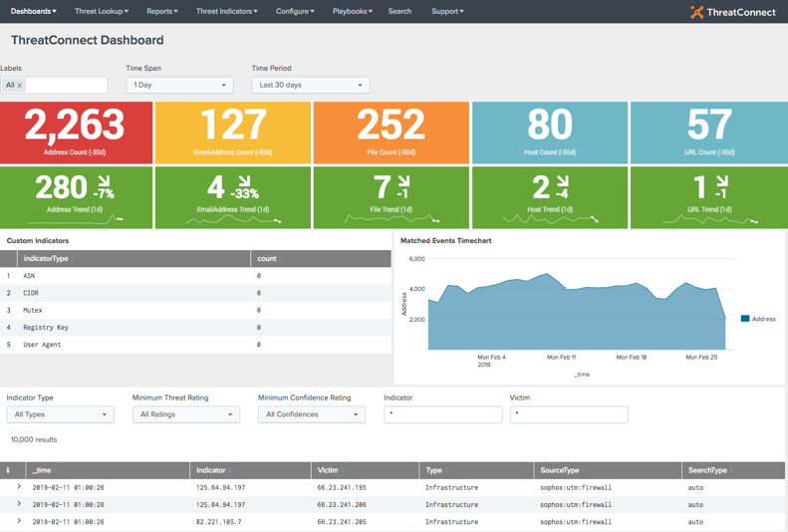Click the Indicator filter input field
Image resolution: width=788 pixels, height=532 pixels.
click(442, 414)
